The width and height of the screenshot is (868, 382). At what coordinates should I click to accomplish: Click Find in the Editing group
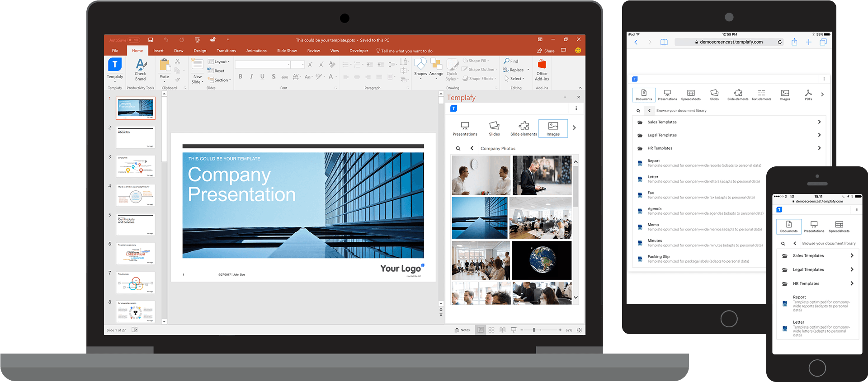tap(511, 61)
